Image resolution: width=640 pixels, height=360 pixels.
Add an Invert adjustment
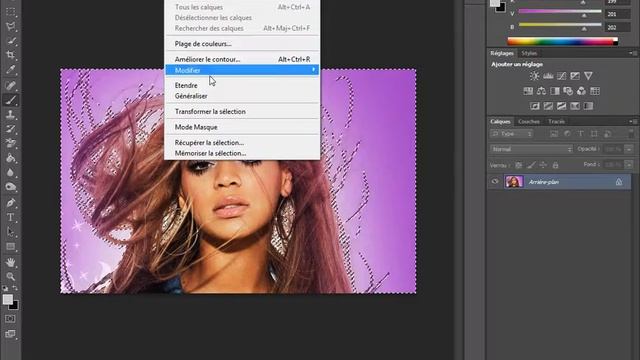535,106
